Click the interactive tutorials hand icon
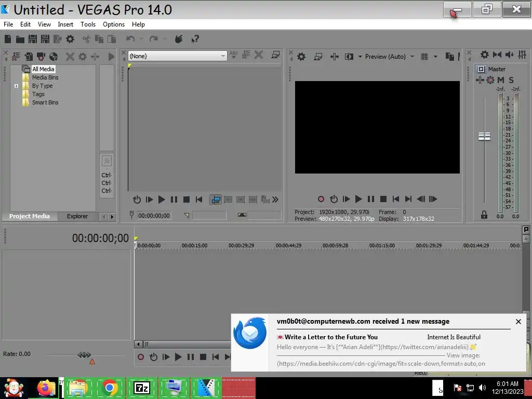Screen dimensions: 532x399 coord(179,39)
